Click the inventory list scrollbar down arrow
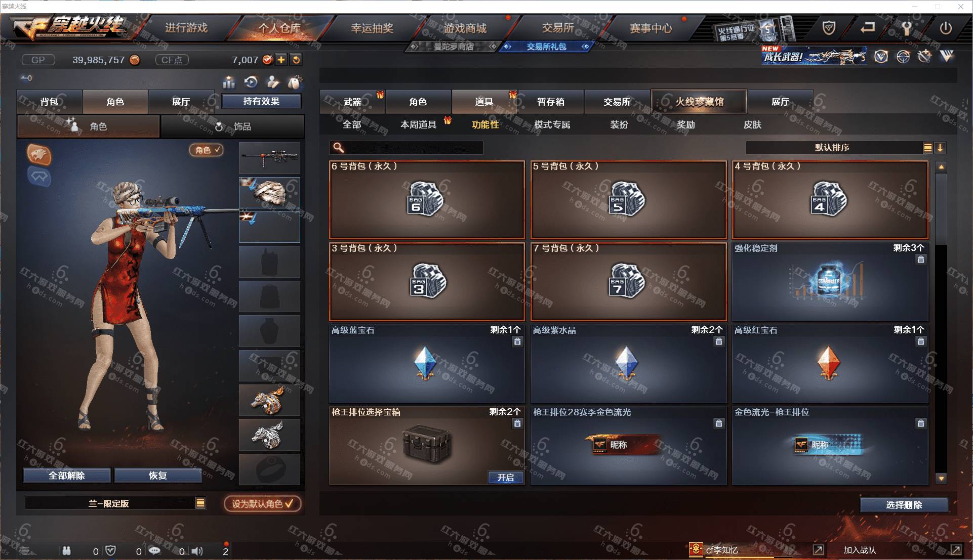973x560 pixels. 941,478
